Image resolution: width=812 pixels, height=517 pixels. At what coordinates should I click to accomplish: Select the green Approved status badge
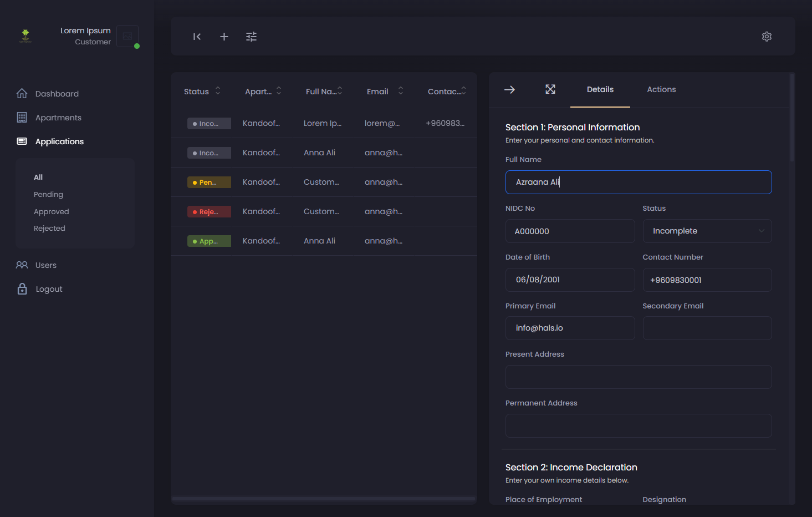pyautogui.click(x=209, y=241)
